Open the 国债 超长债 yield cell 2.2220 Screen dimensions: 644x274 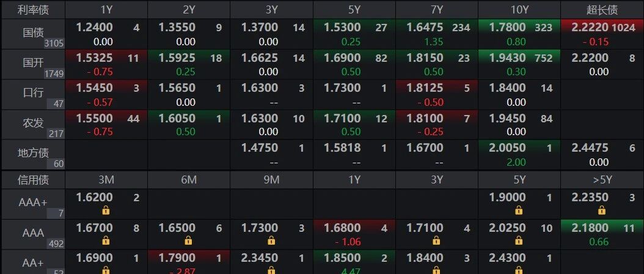coord(590,28)
